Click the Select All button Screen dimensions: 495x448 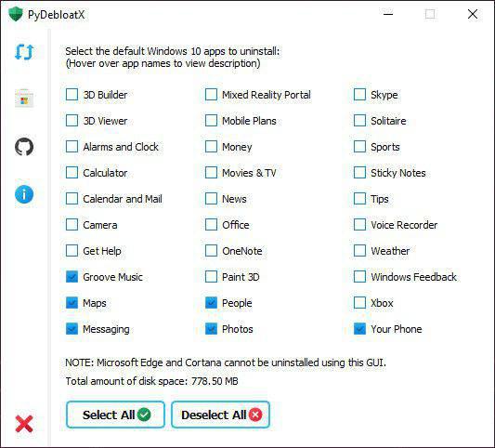coord(115,415)
